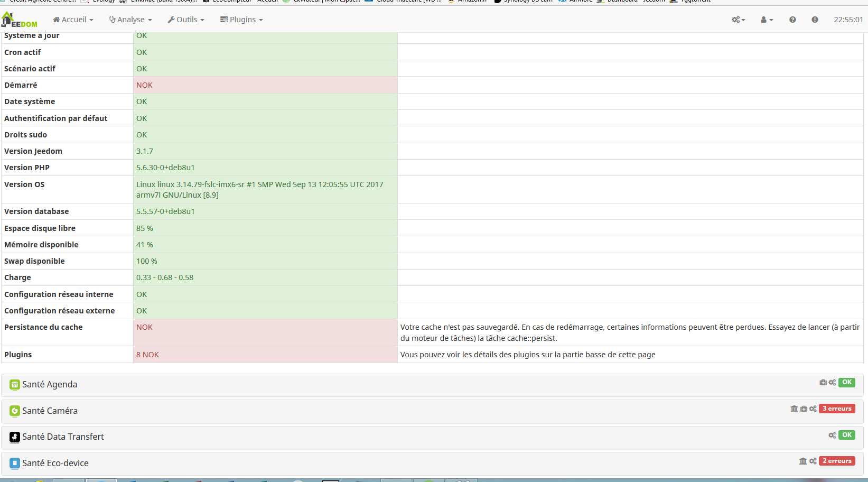
Task: Open the Outils menu
Action: click(x=186, y=20)
